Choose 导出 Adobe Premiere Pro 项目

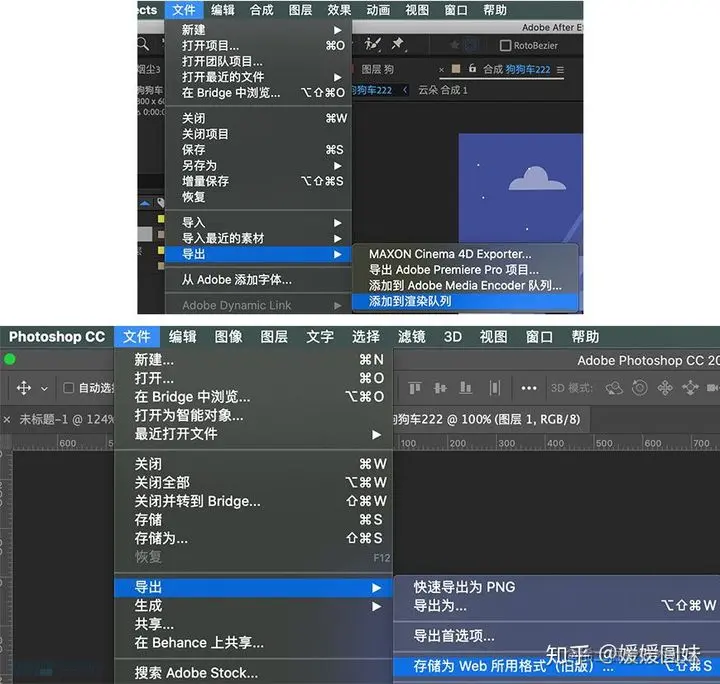[465, 270]
